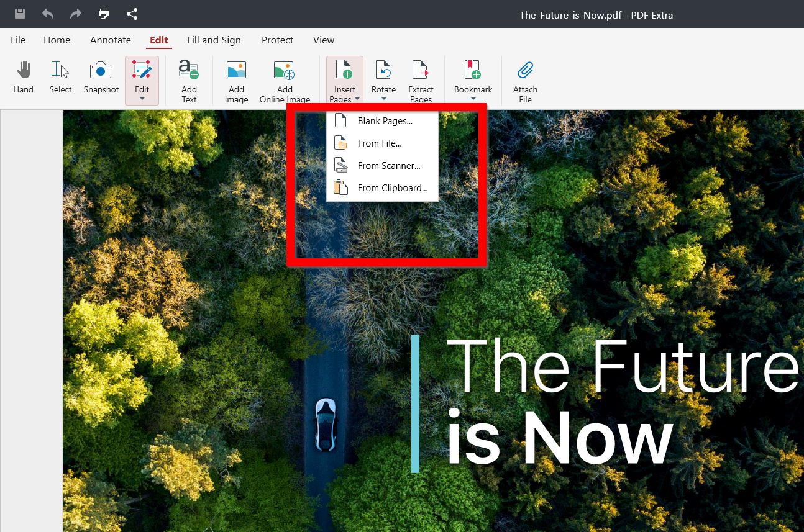Switch to the Annotate tab
Image resolution: width=804 pixels, height=532 pixels.
click(x=110, y=40)
